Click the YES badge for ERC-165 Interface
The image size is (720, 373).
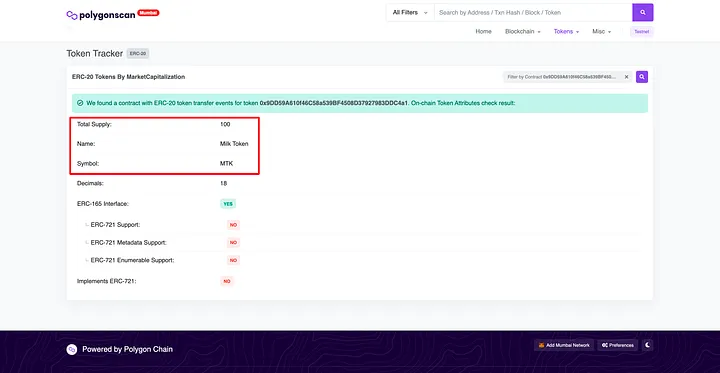pyautogui.click(x=228, y=204)
